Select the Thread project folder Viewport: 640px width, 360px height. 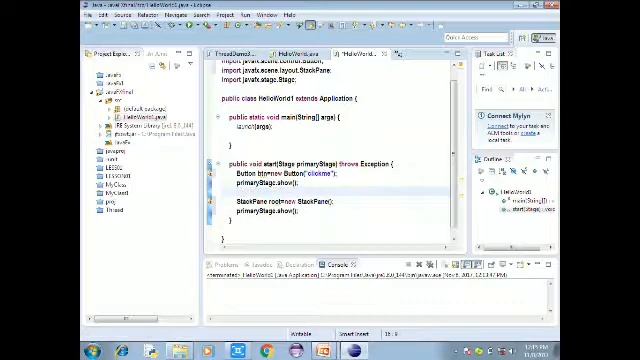(114, 210)
